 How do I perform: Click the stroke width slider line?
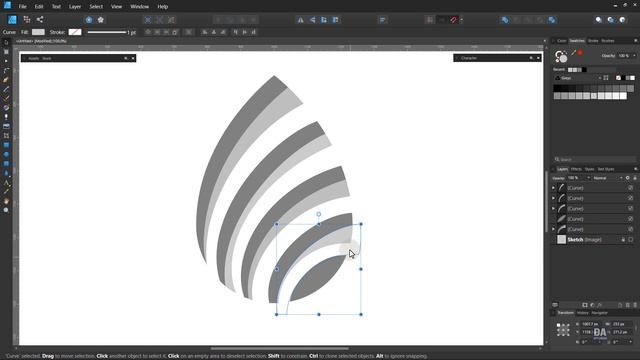coord(107,32)
